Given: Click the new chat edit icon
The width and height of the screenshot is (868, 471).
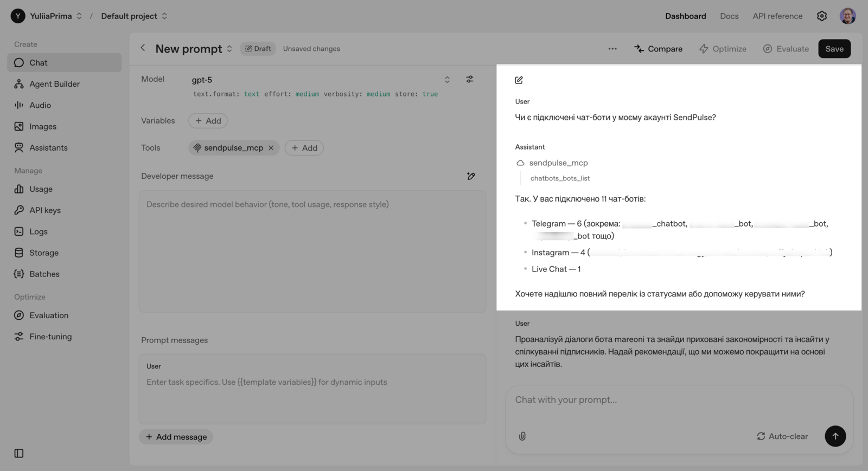Looking at the screenshot, I should click(x=519, y=80).
